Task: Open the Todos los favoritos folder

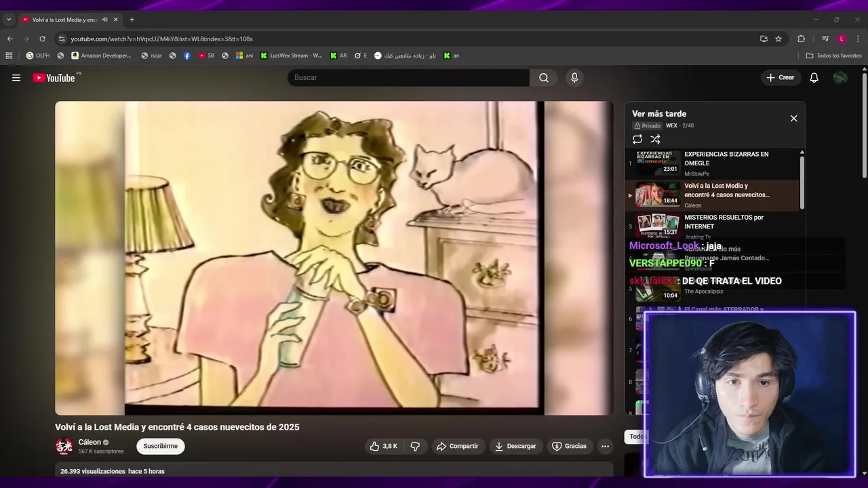Action: (x=833, y=56)
